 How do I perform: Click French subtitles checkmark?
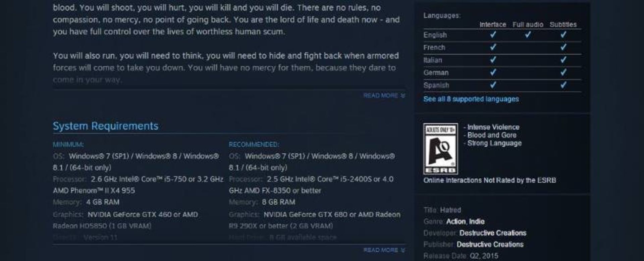coord(563,47)
